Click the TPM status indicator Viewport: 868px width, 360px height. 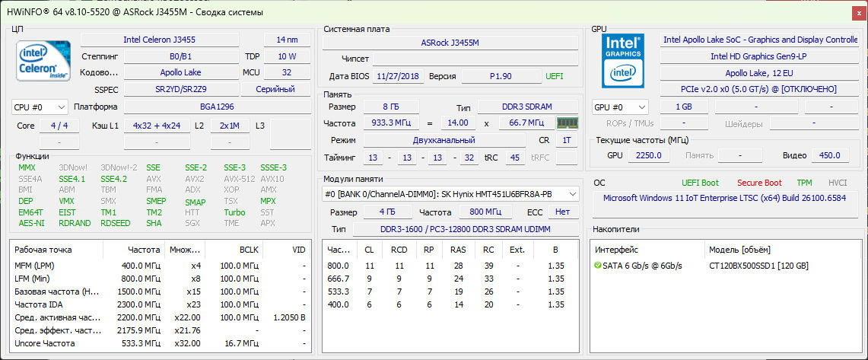tap(804, 183)
